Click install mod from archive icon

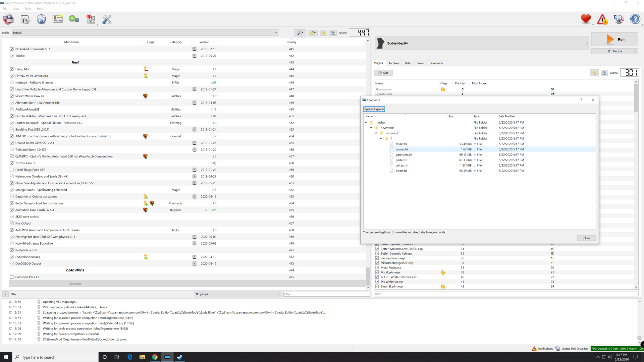pyautogui.click(x=25, y=19)
